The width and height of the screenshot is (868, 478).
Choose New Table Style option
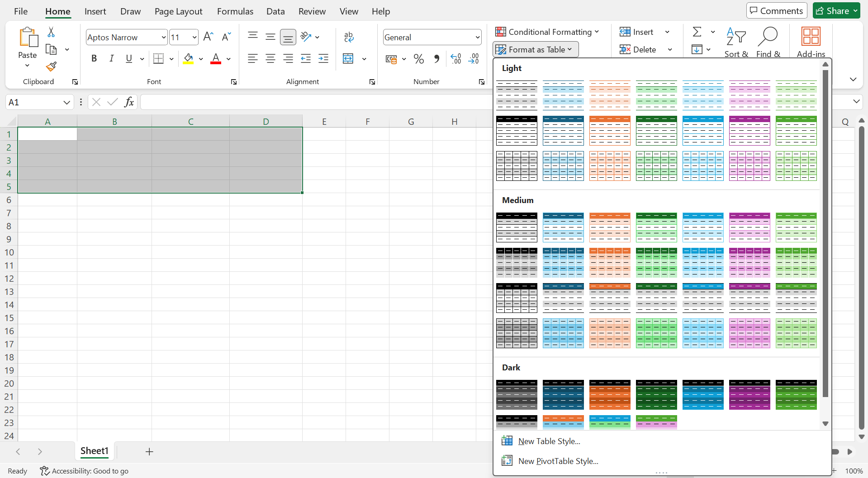tap(549, 441)
